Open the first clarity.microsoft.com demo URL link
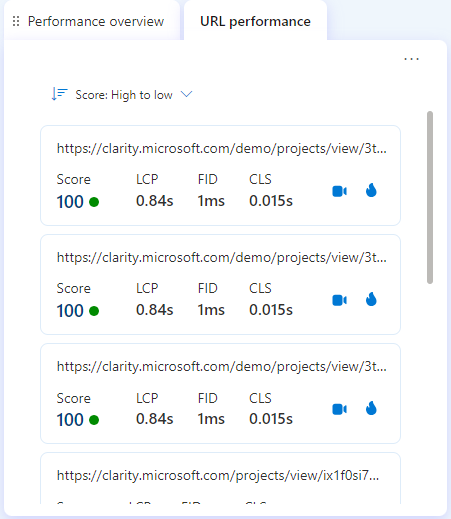The width and height of the screenshot is (451, 519). 222,149
